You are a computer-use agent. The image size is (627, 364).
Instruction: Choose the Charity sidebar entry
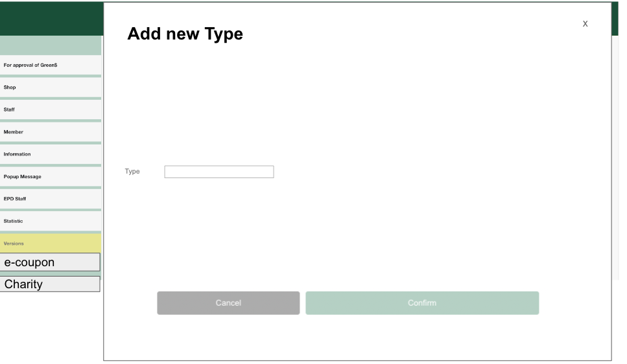(x=50, y=284)
